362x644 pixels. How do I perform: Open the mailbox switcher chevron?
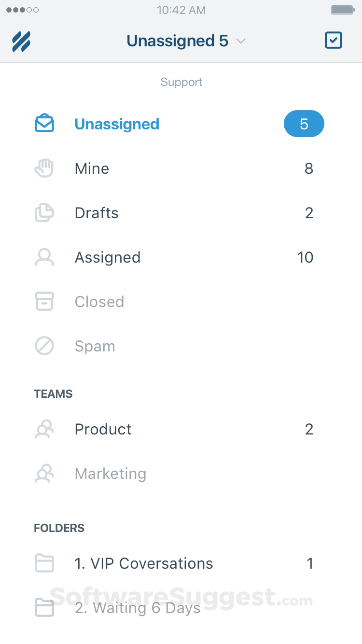click(241, 42)
